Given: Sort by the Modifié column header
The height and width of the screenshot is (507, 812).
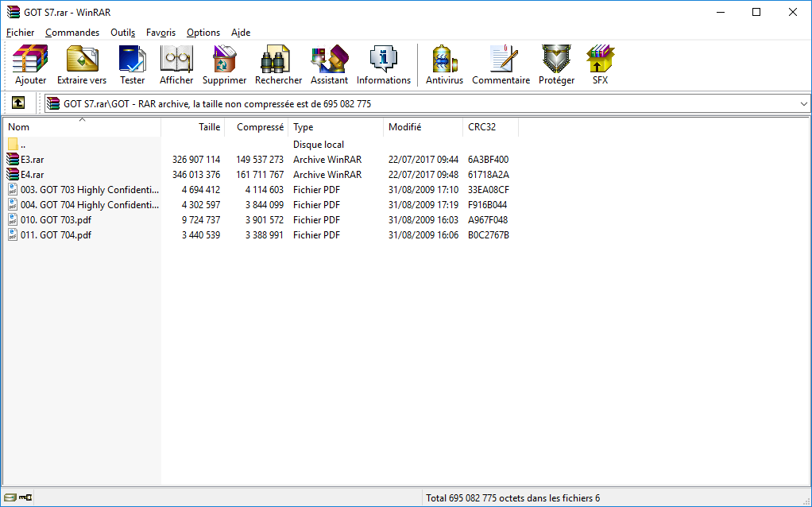Looking at the screenshot, I should (423, 127).
